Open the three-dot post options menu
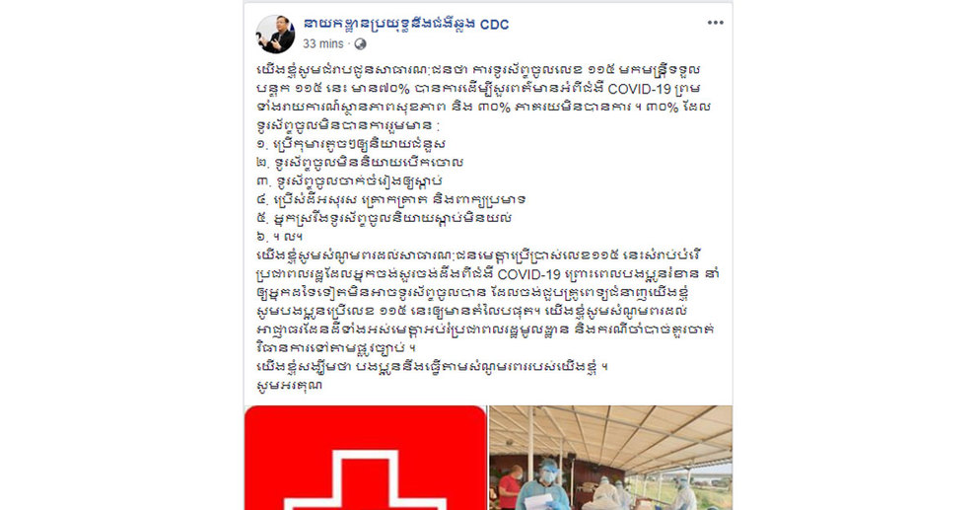 click(x=715, y=23)
